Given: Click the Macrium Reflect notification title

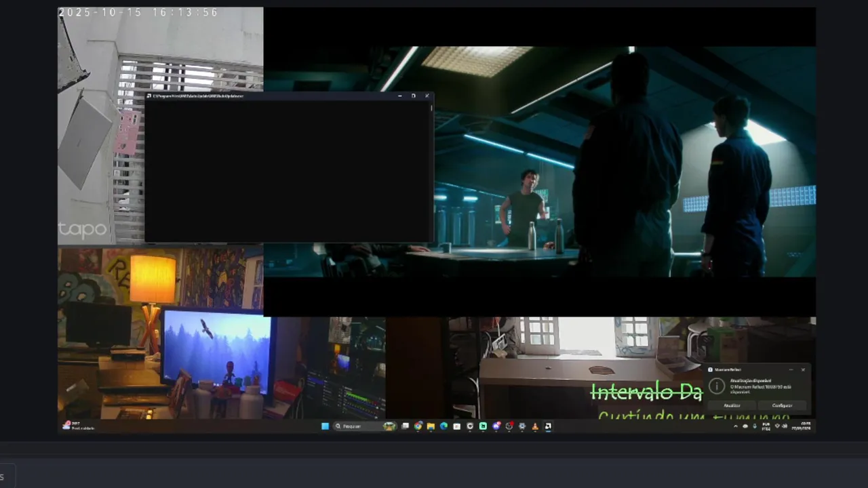Looking at the screenshot, I should (728, 369).
